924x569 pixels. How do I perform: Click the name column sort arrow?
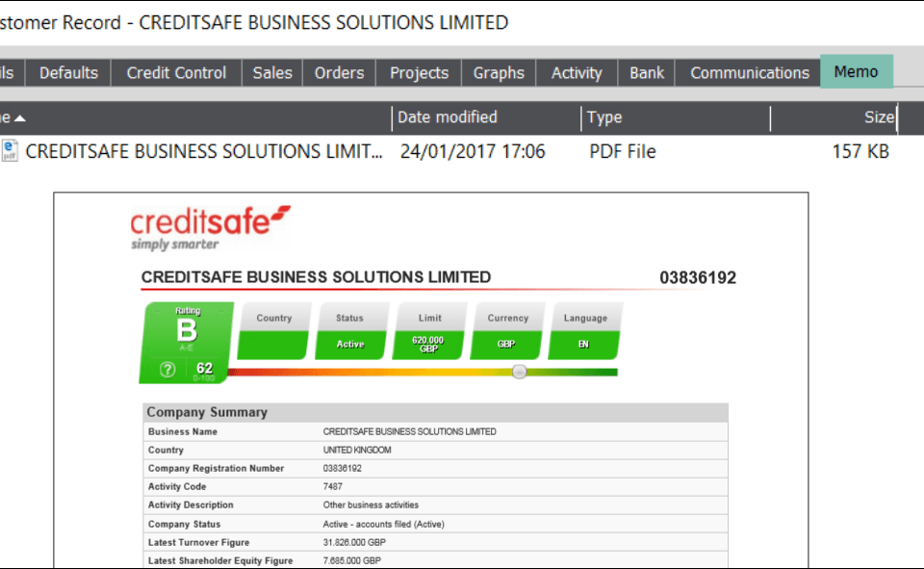19,118
